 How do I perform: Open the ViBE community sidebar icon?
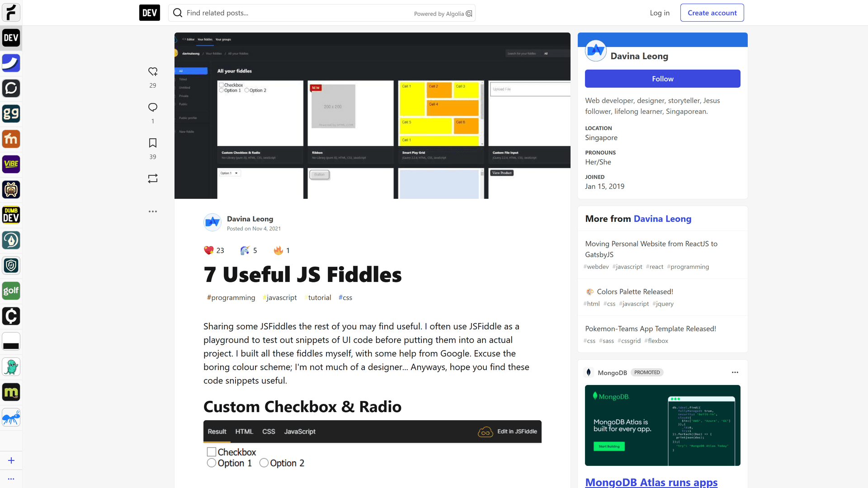(11, 164)
